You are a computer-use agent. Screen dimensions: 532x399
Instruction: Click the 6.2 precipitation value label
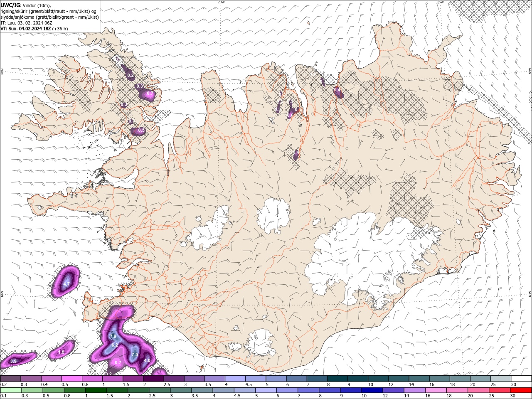tap(115, 345)
